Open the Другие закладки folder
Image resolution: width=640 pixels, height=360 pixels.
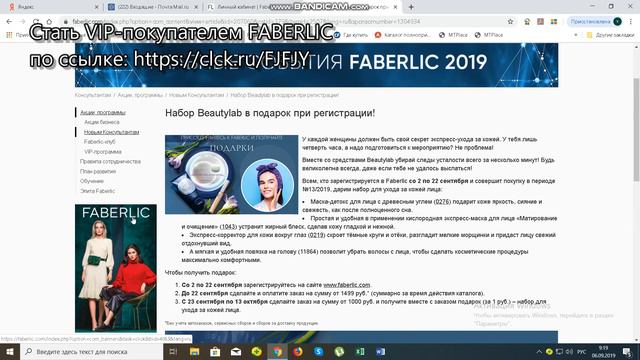point(610,35)
